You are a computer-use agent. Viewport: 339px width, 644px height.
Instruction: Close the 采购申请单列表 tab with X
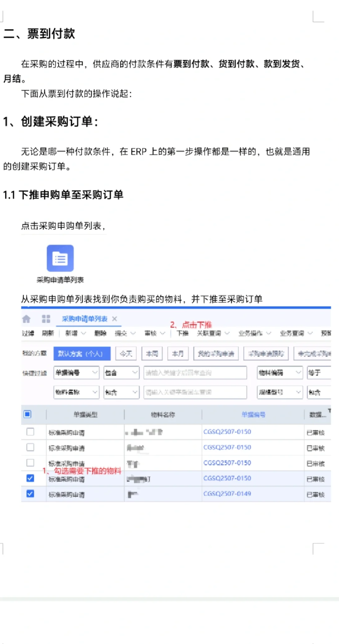coord(115,319)
